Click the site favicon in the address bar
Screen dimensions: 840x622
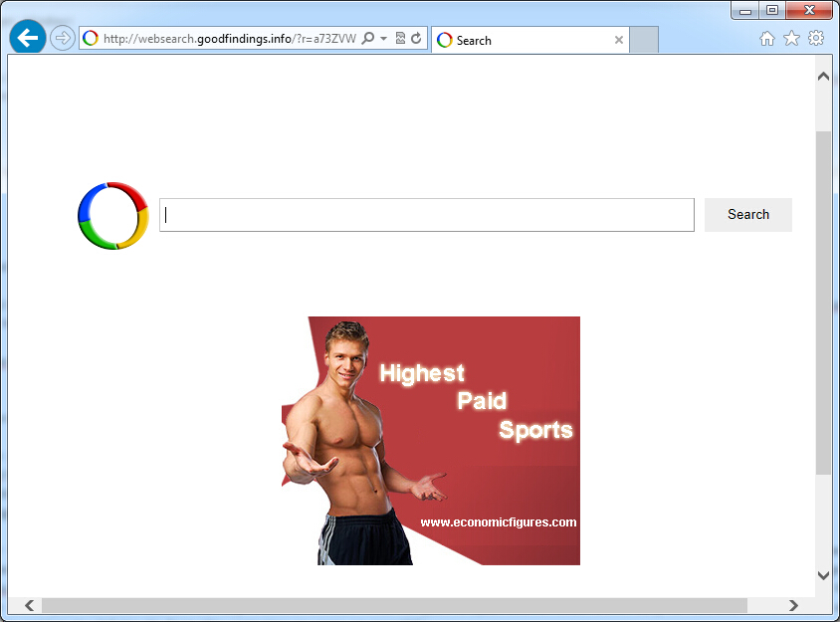(91, 39)
